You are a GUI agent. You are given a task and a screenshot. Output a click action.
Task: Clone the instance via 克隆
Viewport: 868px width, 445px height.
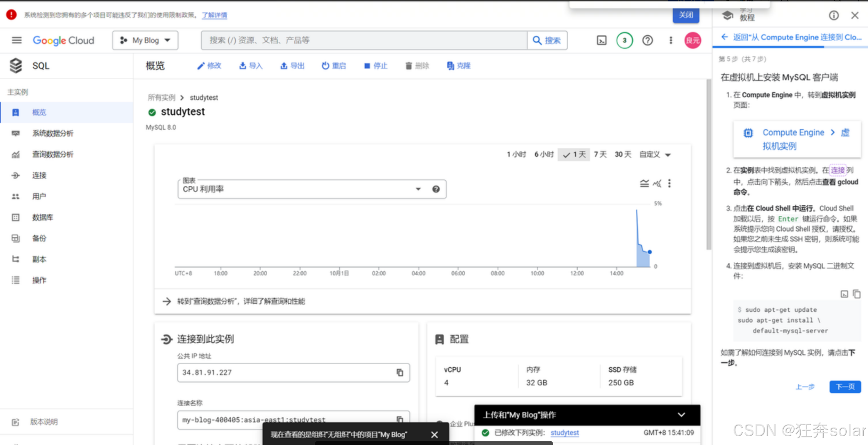click(x=459, y=66)
